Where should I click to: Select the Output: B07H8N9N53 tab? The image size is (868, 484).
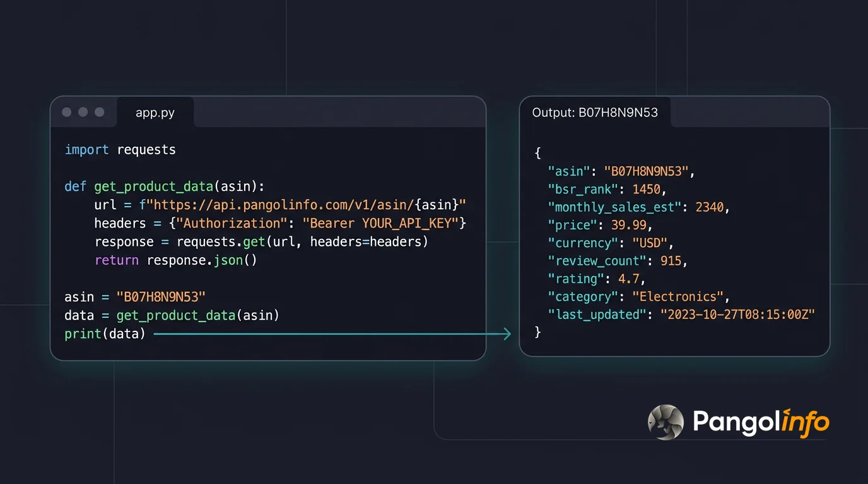[595, 113]
